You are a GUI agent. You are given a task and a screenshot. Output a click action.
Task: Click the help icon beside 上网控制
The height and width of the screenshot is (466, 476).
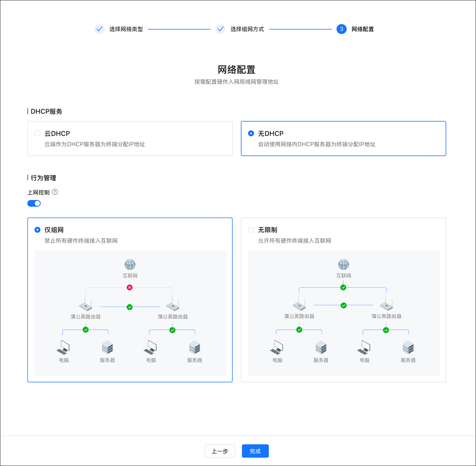pos(55,192)
